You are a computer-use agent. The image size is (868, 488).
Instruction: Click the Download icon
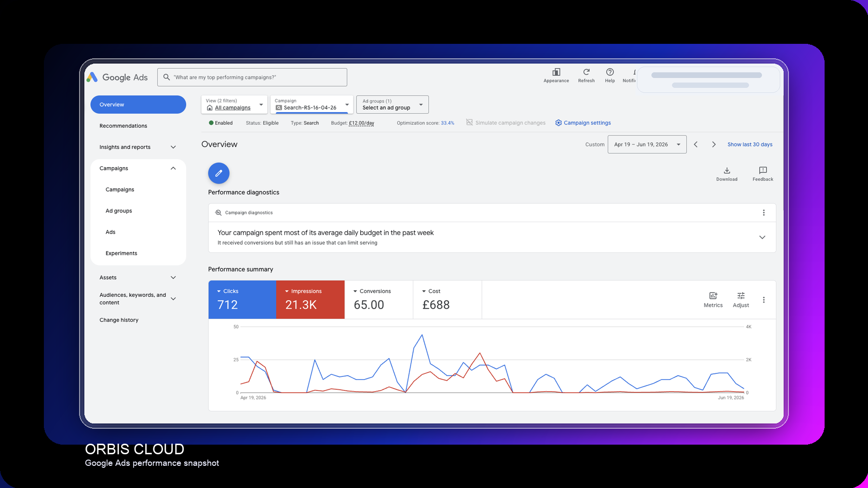[x=727, y=171]
